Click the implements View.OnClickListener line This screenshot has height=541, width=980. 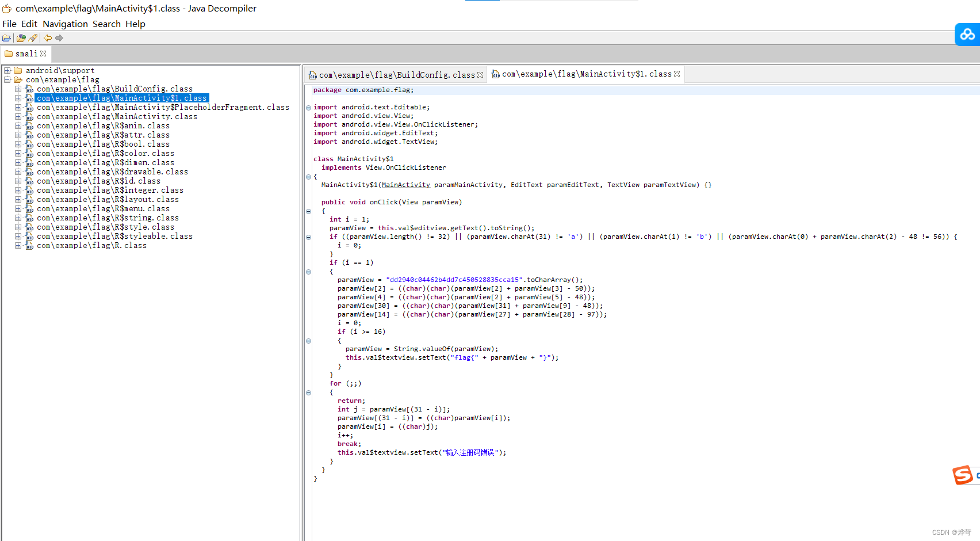384,167
